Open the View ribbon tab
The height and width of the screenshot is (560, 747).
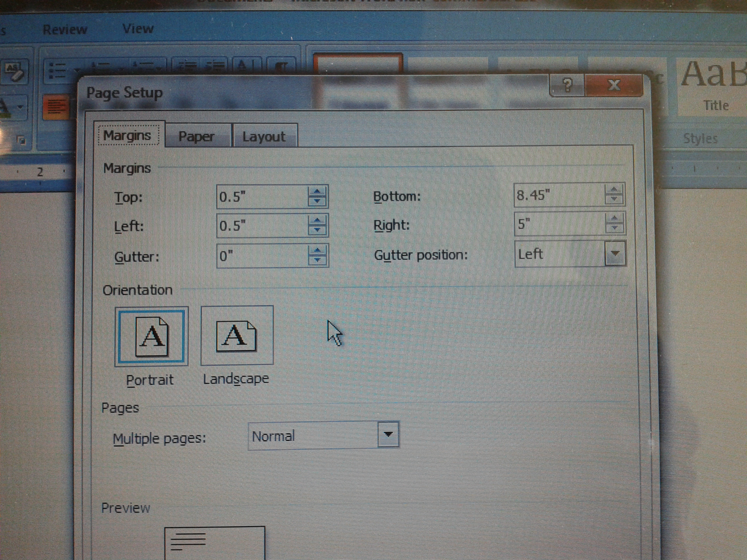[x=138, y=29]
